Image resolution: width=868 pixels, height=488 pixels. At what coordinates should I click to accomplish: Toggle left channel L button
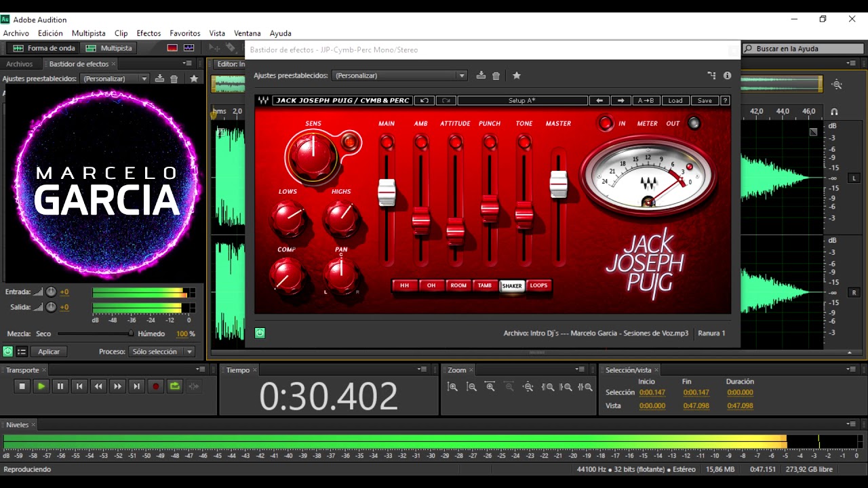(854, 178)
